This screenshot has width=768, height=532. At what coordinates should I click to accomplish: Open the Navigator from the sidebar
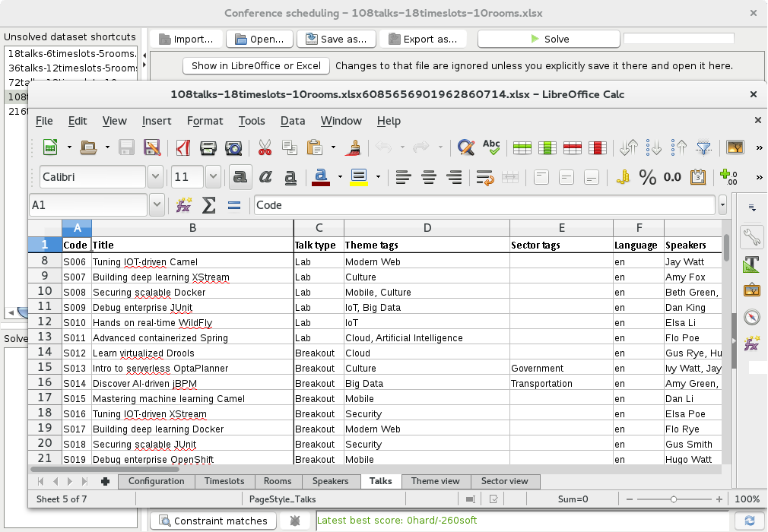point(752,317)
